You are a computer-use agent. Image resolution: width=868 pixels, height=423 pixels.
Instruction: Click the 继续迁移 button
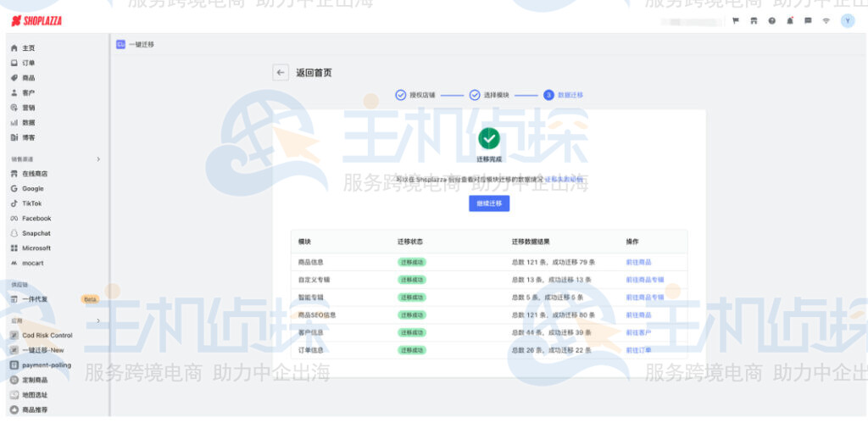tap(489, 203)
